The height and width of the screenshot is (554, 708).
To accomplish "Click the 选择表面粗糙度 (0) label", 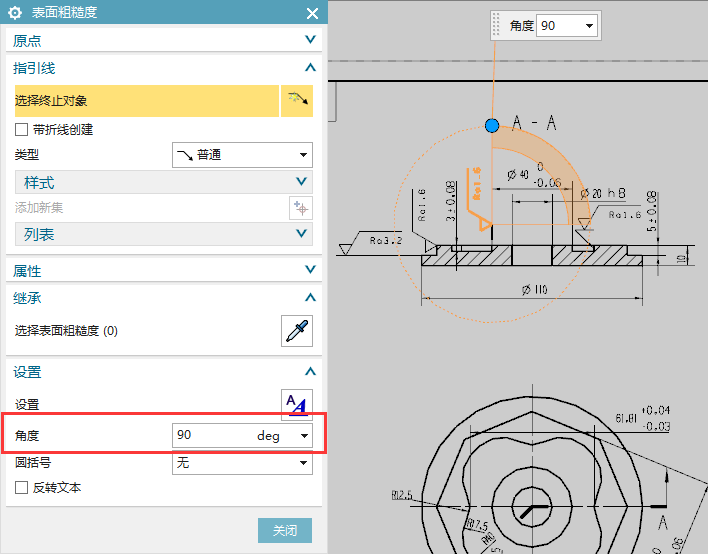I will (x=66, y=331).
